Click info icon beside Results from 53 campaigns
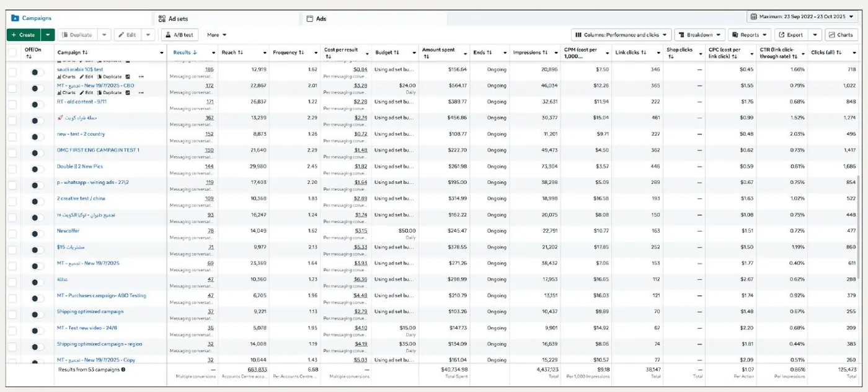 coord(123,369)
